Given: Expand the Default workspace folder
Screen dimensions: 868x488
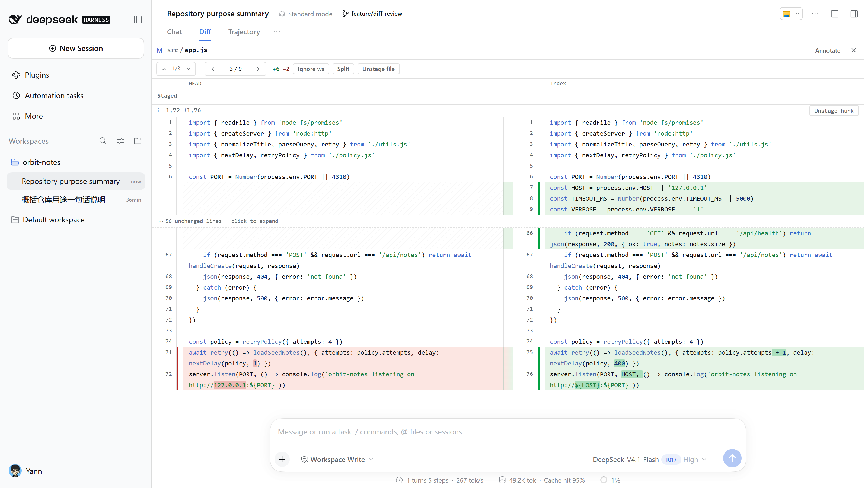Looking at the screenshot, I should click(76, 220).
